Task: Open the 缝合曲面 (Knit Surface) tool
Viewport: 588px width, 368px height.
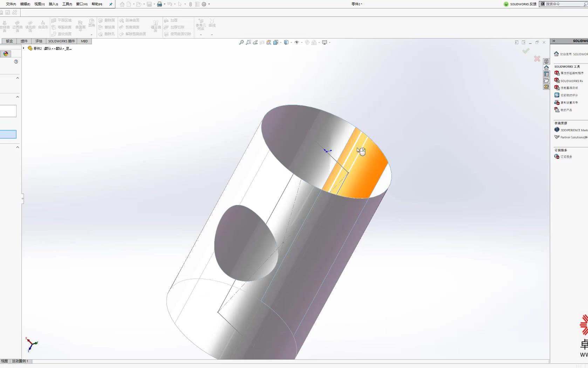Action: point(156,26)
